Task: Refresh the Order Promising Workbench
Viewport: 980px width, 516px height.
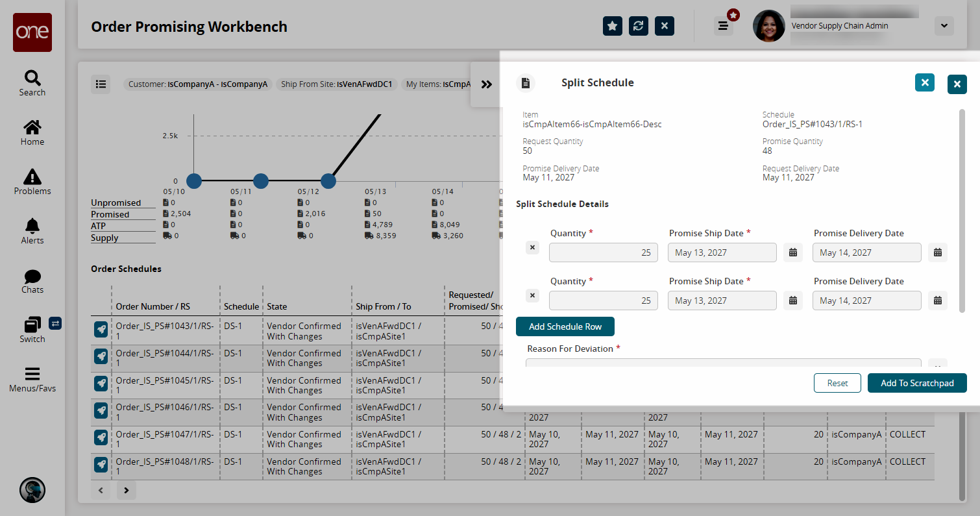Action: (x=639, y=26)
